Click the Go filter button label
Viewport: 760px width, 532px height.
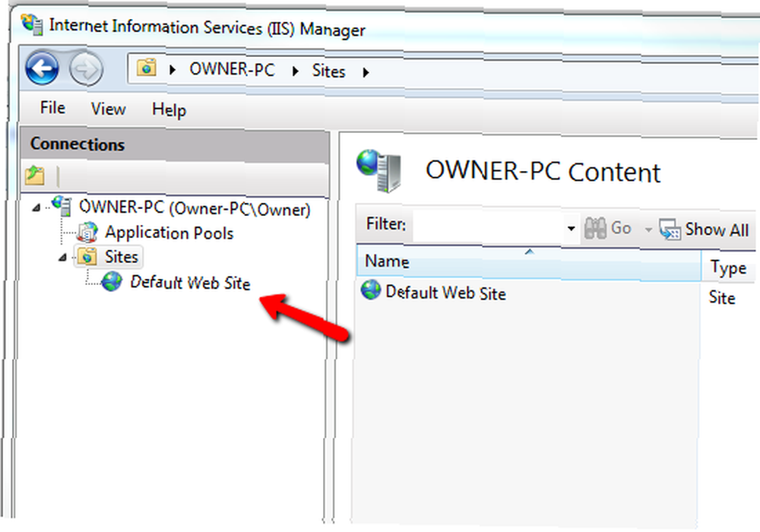point(621,228)
